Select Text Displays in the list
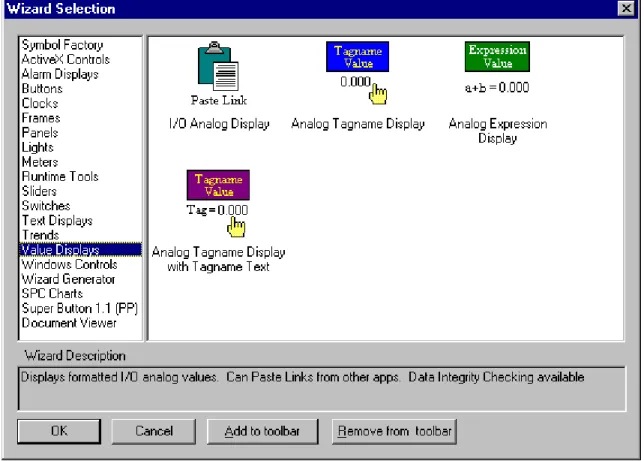Image resolution: width=644 pixels, height=461 pixels. click(57, 221)
